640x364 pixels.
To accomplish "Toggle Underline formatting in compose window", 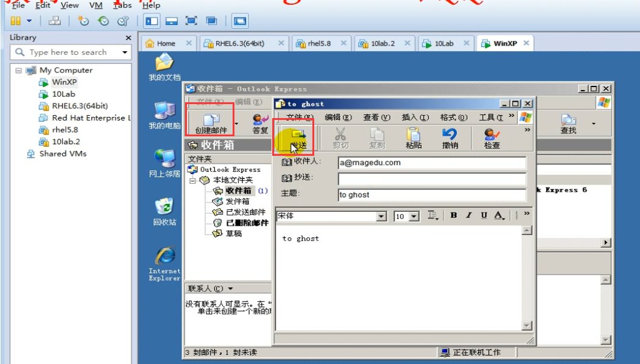I will (x=484, y=215).
